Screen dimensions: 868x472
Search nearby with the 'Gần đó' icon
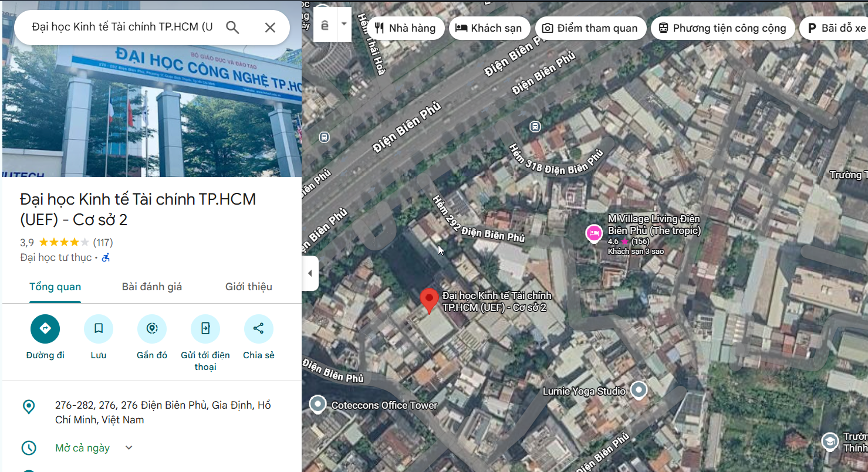152,329
